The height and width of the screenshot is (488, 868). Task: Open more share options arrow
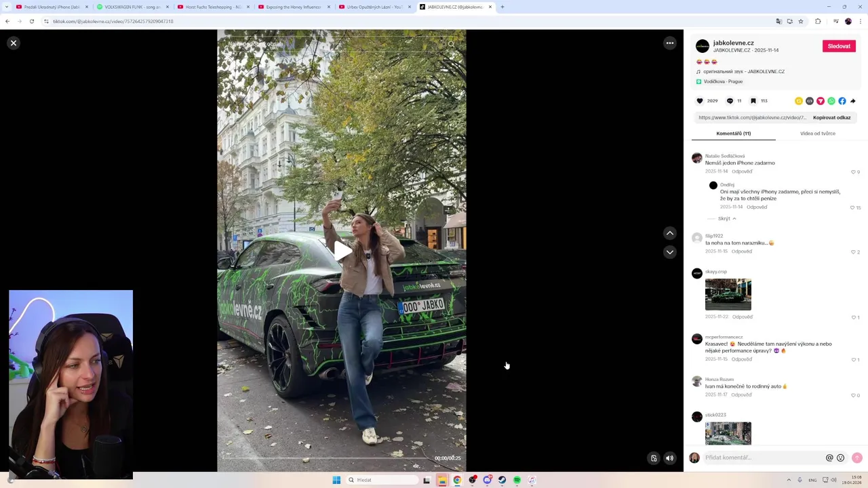coord(853,101)
